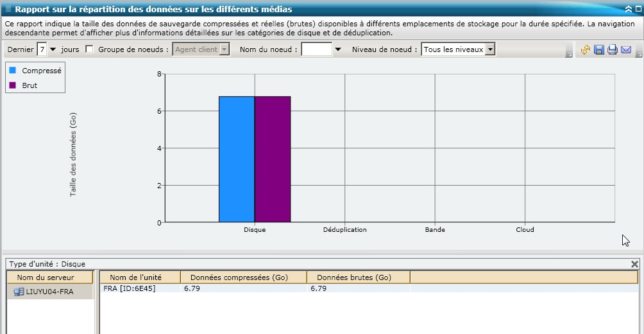Image resolution: width=644 pixels, height=334 pixels.
Task: Sort by 'Données brutes (Go)' header
Action: coord(359,277)
